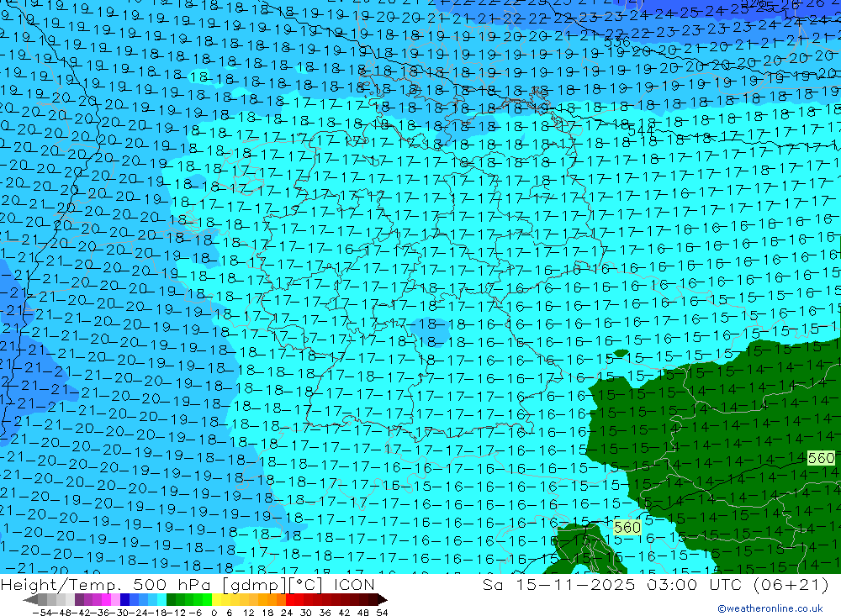Screen dimensions: 841x616
Task: Click the 'ICON' model name in title
Action: pyautogui.click(x=354, y=584)
